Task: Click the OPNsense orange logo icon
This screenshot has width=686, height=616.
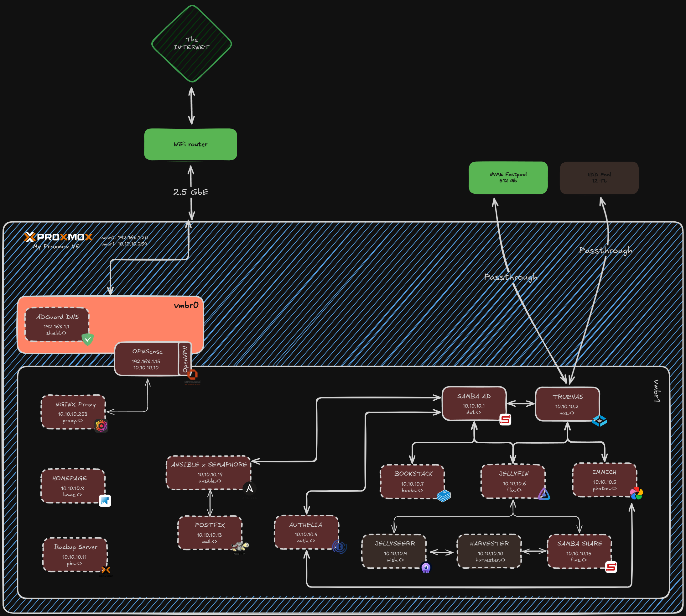Action: point(192,375)
